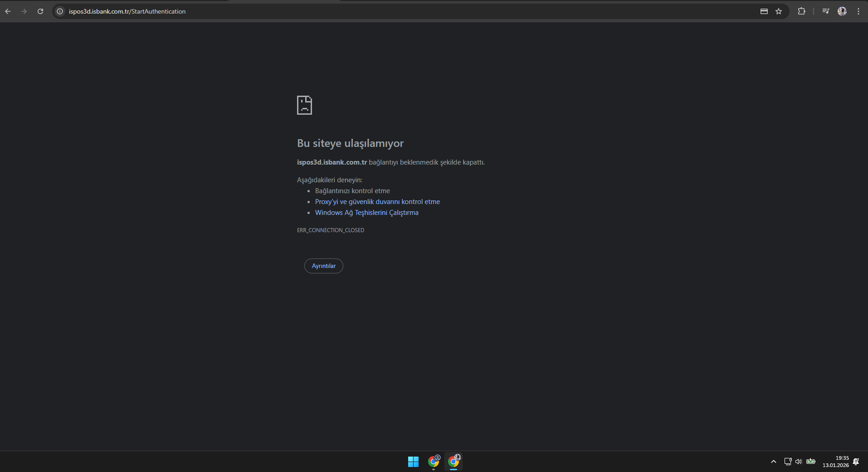Switch to the first Chrome taskbar icon
Viewport: 868px width, 472px height.
coord(434,462)
